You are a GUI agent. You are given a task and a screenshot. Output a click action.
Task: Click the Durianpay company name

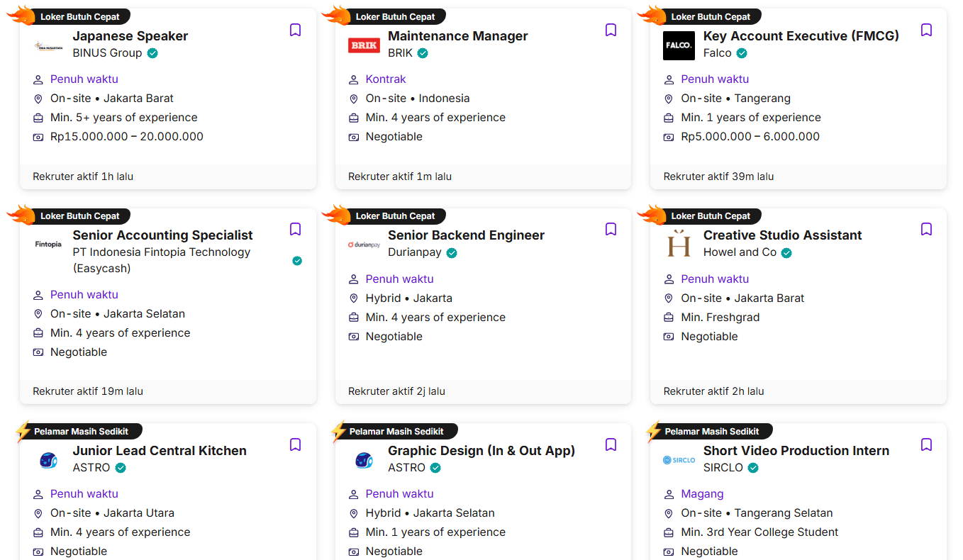(x=415, y=252)
